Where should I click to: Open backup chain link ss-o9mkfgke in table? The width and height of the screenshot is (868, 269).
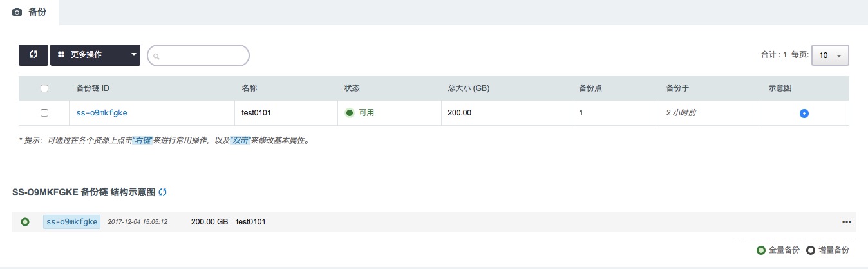tap(102, 113)
